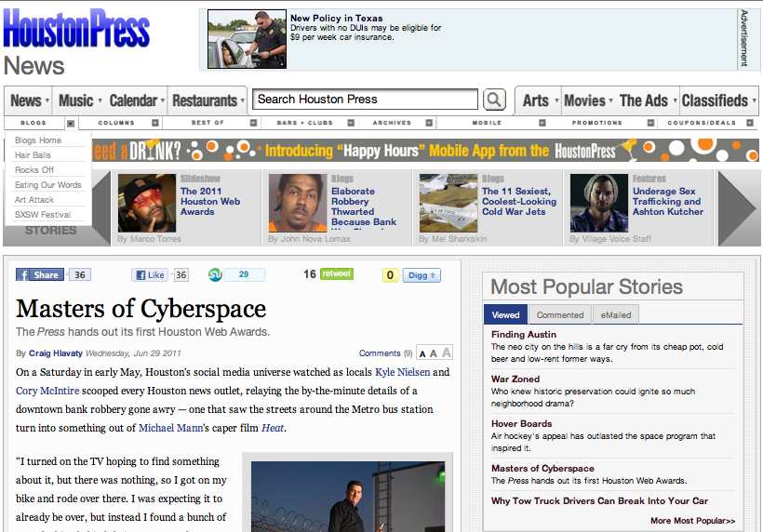Select Eating Our Words from dropdown
The height and width of the screenshot is (532, 763).
tap(47, 185)
